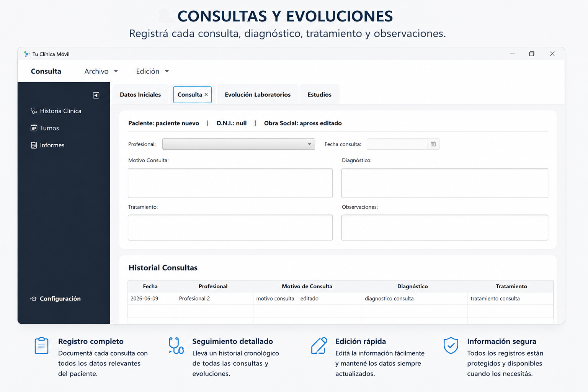
Task: Switch to the Datos Iniciales tab
Action: click(140, 95)
